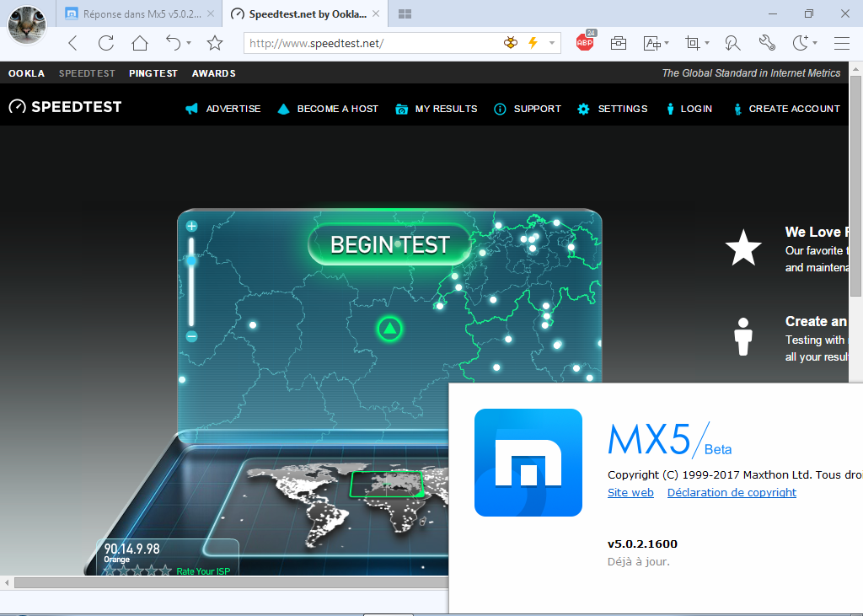Open the SPEEDTEST top nav item
The image size is (863, 616).
(87, 73)
